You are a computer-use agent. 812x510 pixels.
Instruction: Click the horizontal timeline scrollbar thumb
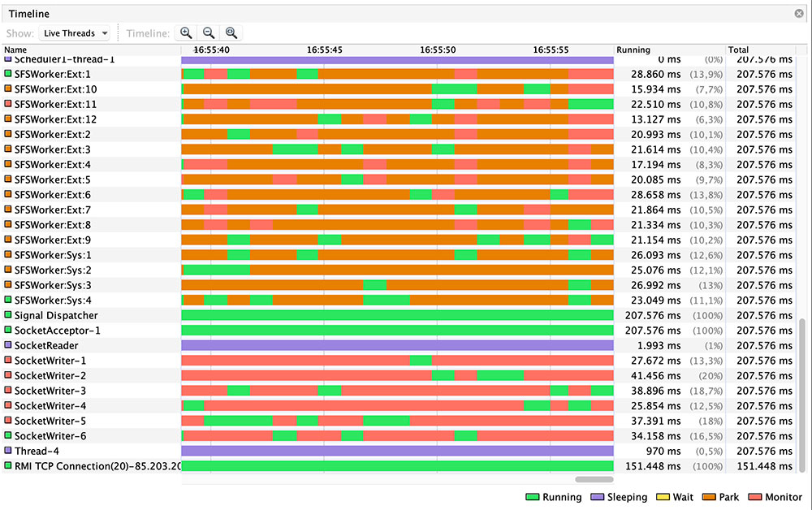[x=594, y=480]
